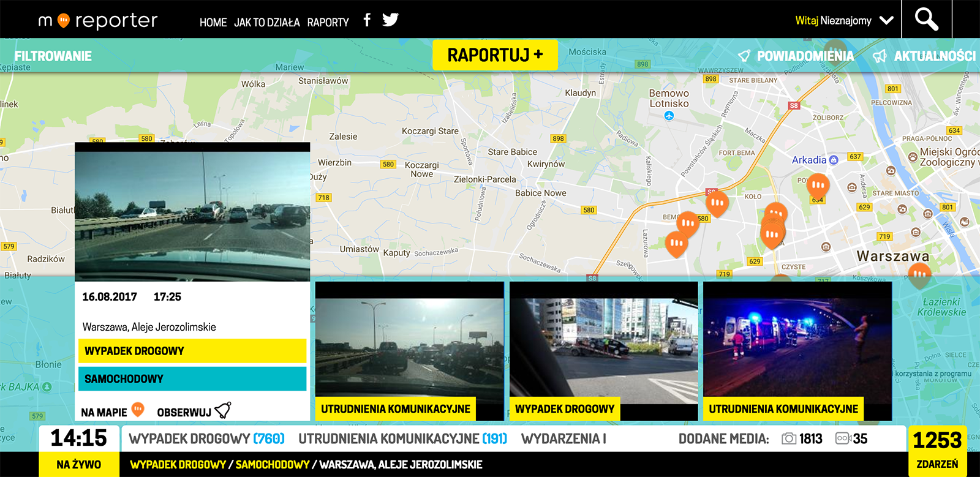Expand the POWIADOMIENIA notifications panel
This screenshot has width=980, height=477.
796,56
